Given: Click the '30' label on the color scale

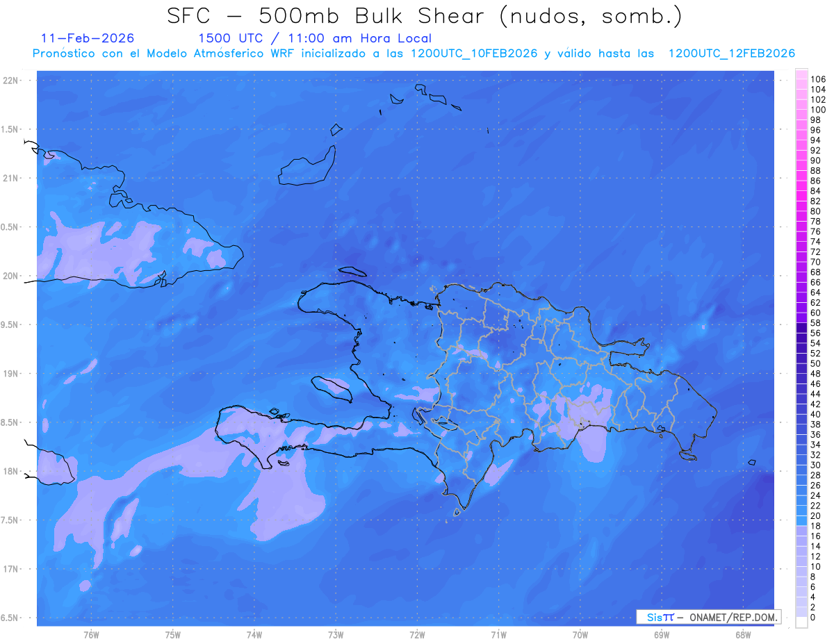Looking at the screenshot, I should coord(816,465).
